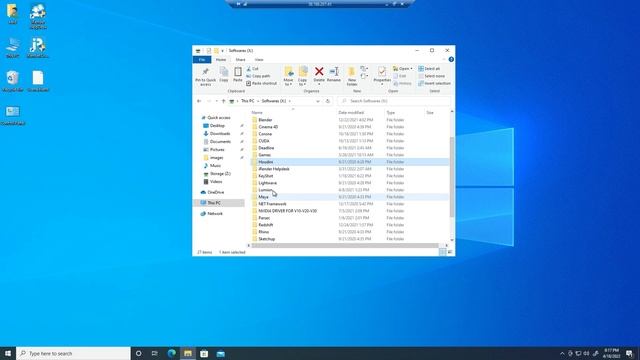Click the Cut command in the ribbon

pos(252,69)
